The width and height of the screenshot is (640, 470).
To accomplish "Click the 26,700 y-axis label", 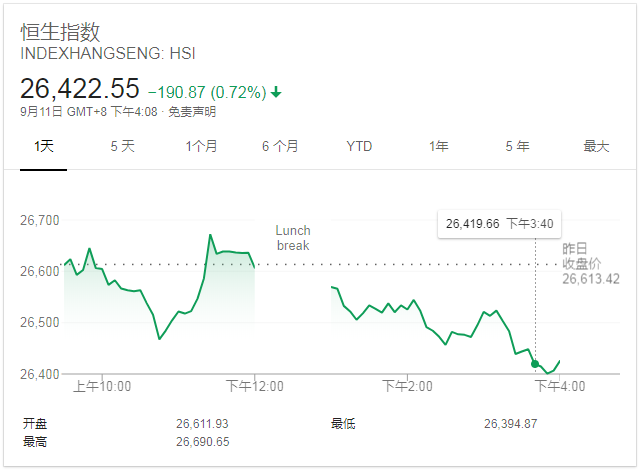I will 40,221.
